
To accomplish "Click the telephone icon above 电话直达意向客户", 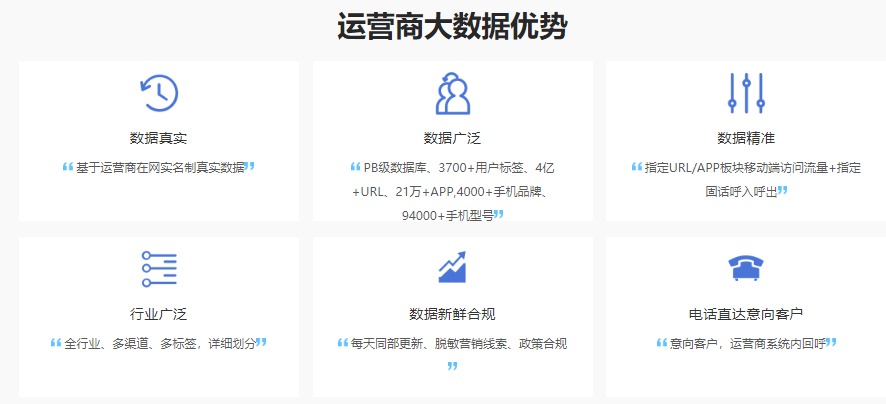I will pos(746,267).
